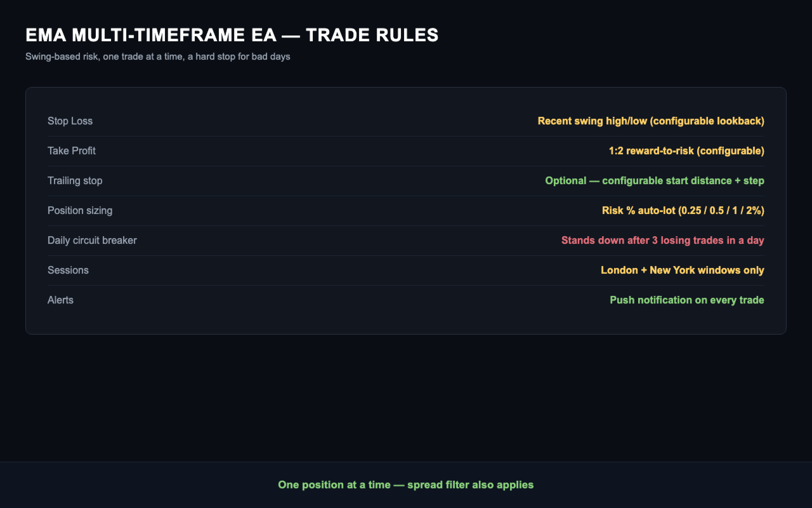Select the London + New York windows value
Screen dimensions: 812x508
click(x=683, y=271)
